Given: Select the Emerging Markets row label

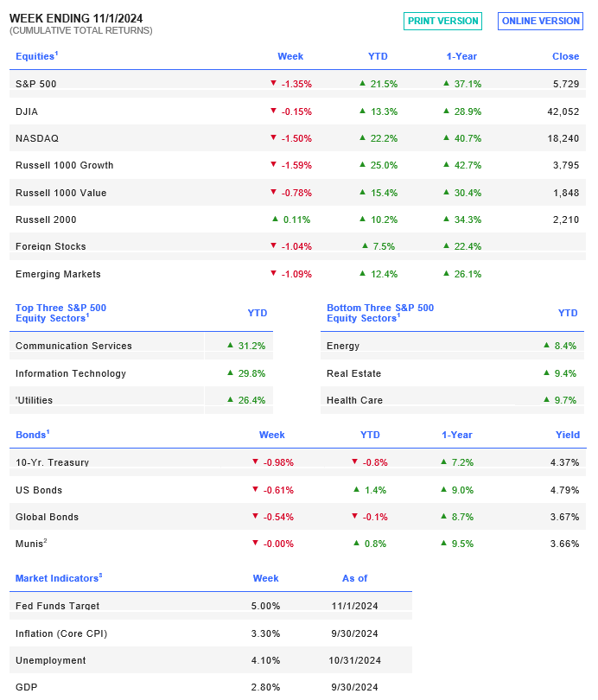Looking at the screenshot, I should click(x=58, y=274).
